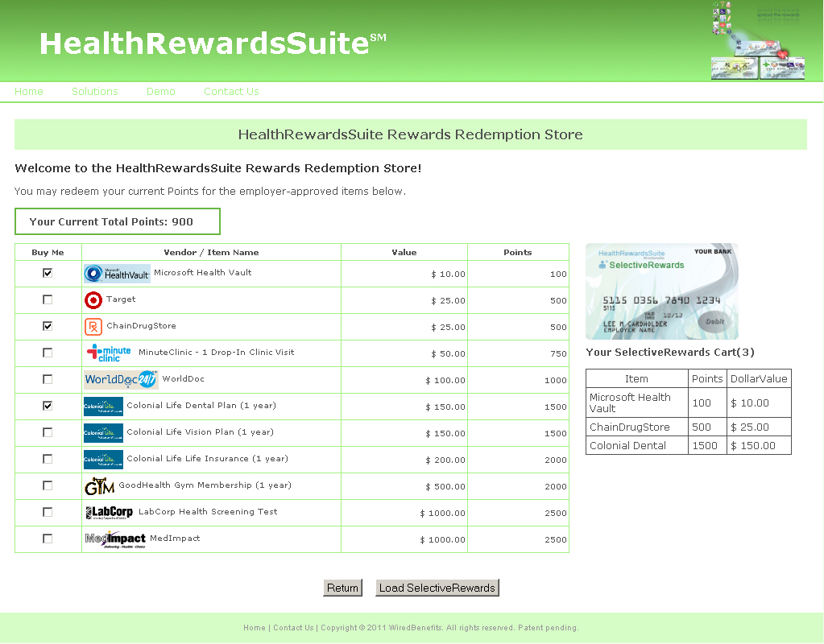Click the MinuteClinic logo
This screenshot has height=644, width=824.
110,353
